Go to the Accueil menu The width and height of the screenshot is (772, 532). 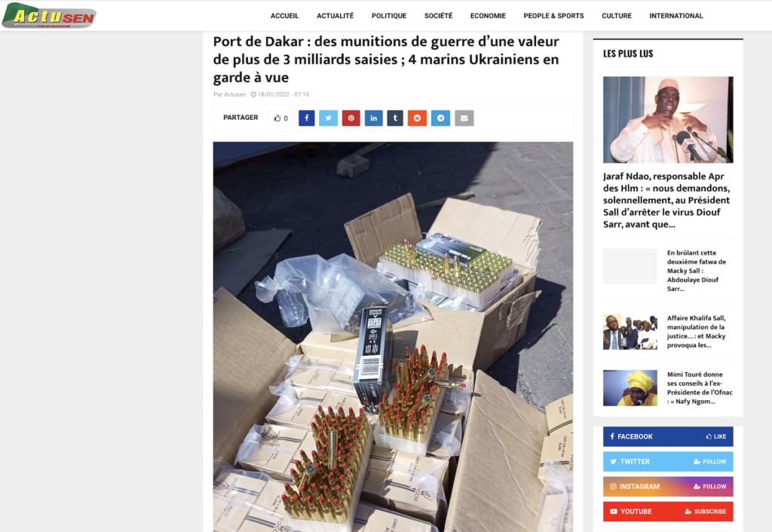point(284,16)
